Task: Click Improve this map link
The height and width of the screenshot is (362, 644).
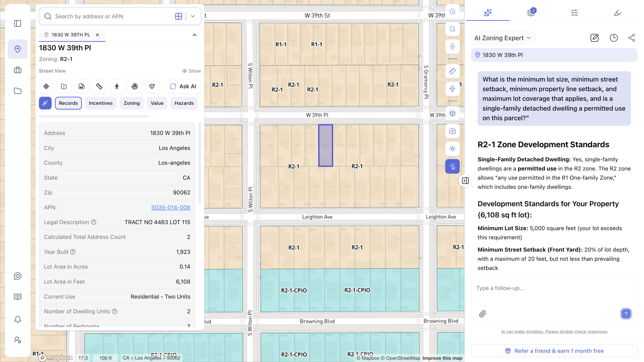Action: point(442,358)
